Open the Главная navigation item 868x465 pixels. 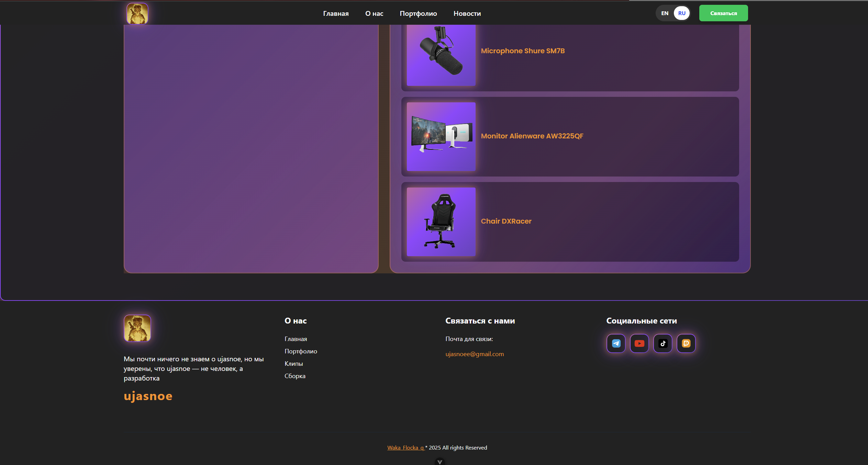pos(336,13)
